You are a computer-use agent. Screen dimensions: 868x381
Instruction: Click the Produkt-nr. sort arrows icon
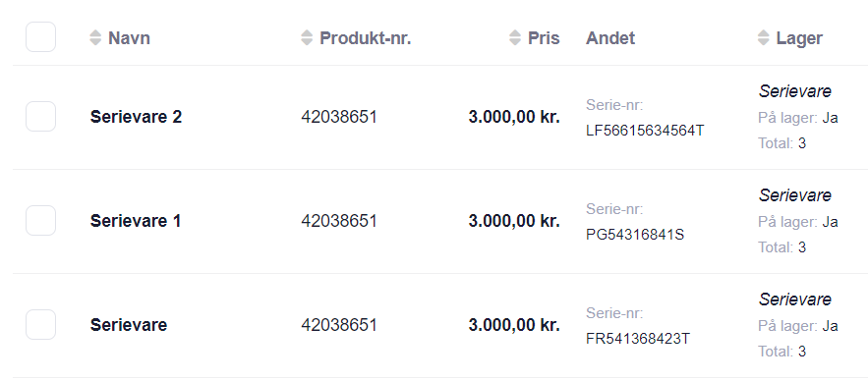pos(307,37)
